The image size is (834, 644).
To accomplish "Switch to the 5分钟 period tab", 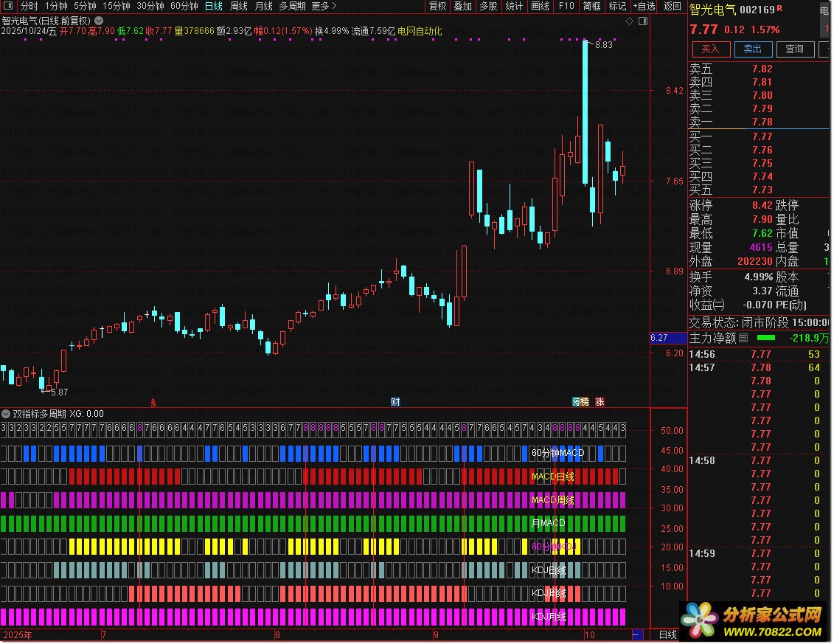I will pos(85,6).
